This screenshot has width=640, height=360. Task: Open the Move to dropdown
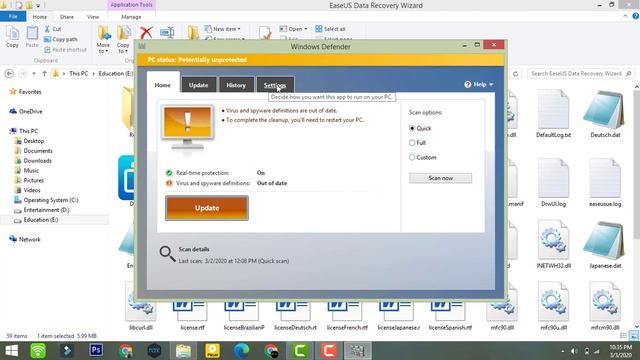click(x=103, y=39)
